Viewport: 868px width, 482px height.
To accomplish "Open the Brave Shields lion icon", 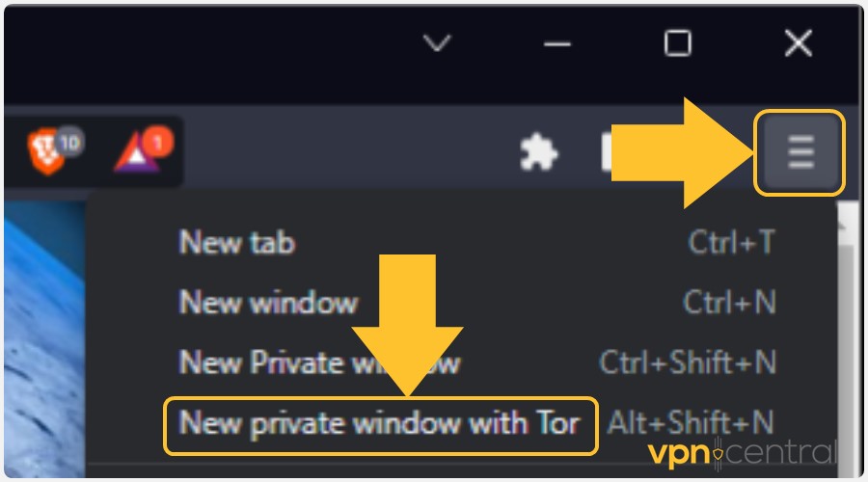I will (x=46, y=151).
